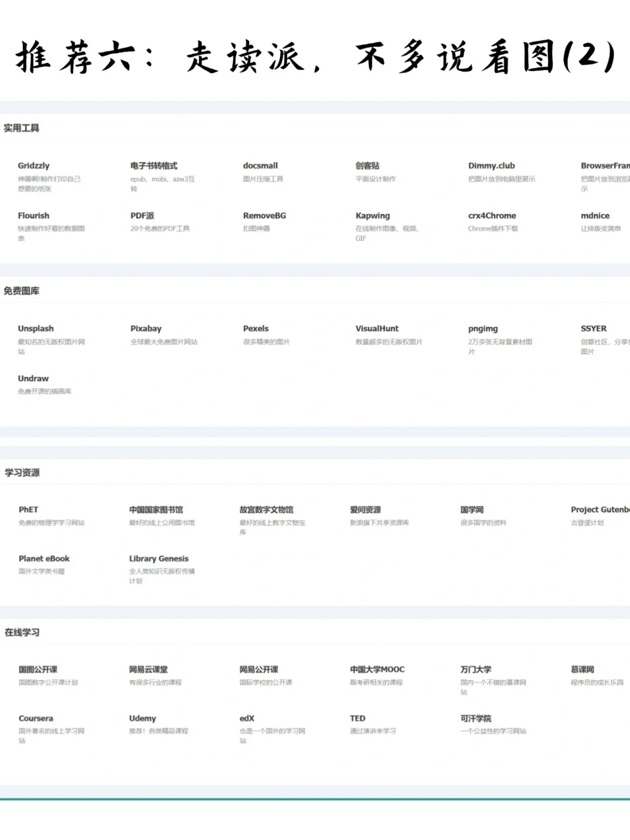Click the mdnice link
630x840 pixels.
pos(595,215)
